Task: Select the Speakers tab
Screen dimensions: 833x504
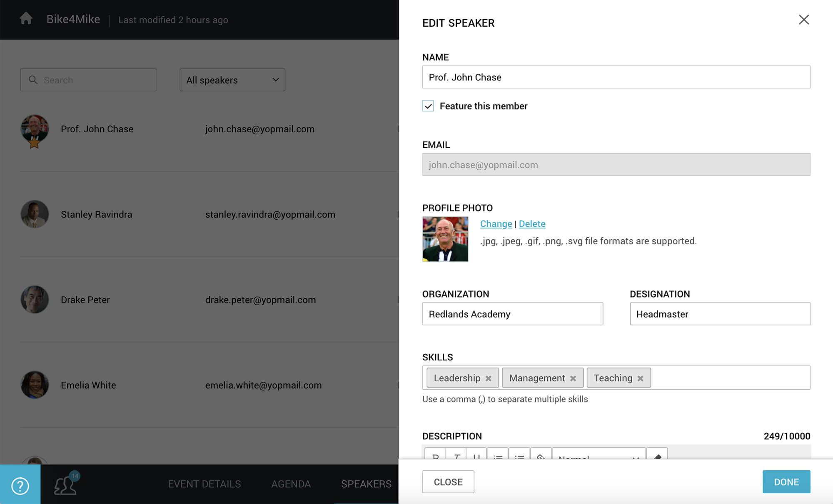Action: pos(366,484)
